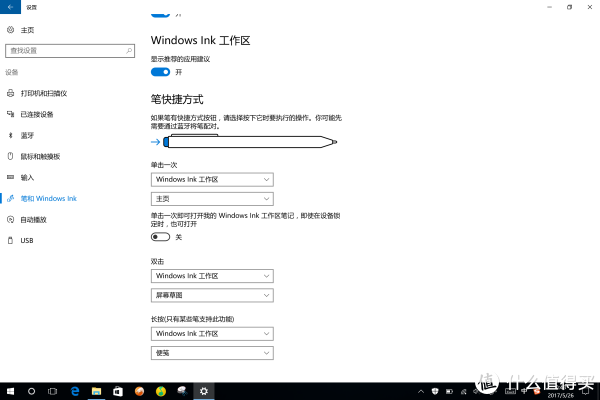
Task: Click the Windows Ink 工作区 heading
Action: pyautogui.click(x=201, y=40)
